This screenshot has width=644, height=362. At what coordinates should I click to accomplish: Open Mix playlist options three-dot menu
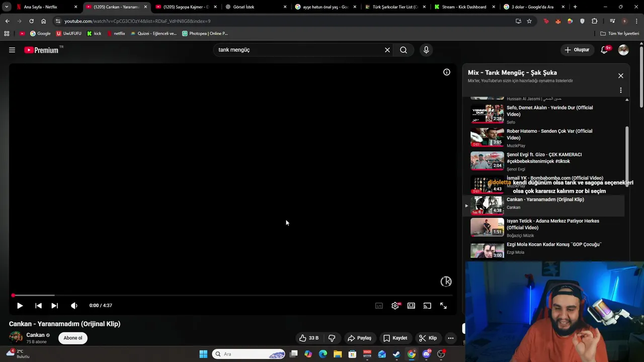(621, 90)
